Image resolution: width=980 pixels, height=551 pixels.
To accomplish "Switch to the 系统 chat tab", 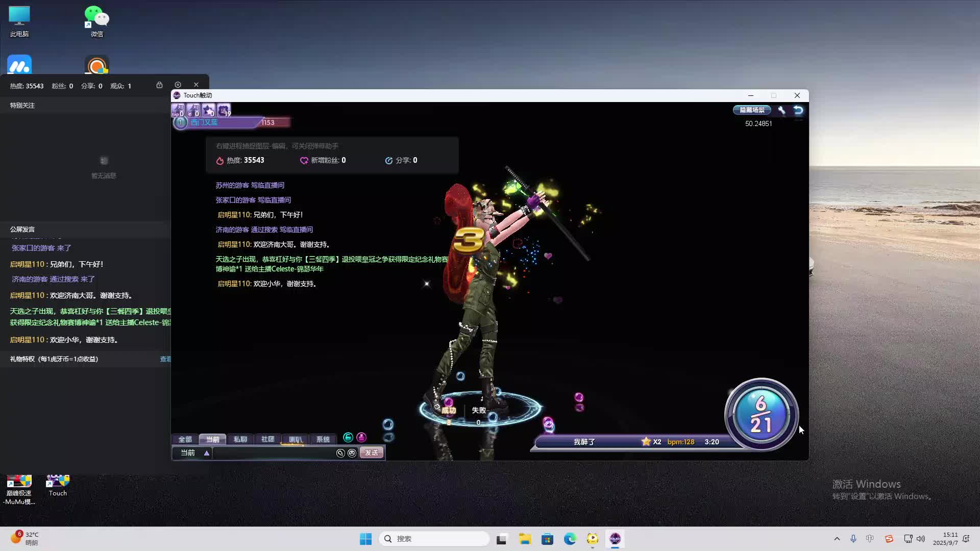I will [x=323, y=439].
